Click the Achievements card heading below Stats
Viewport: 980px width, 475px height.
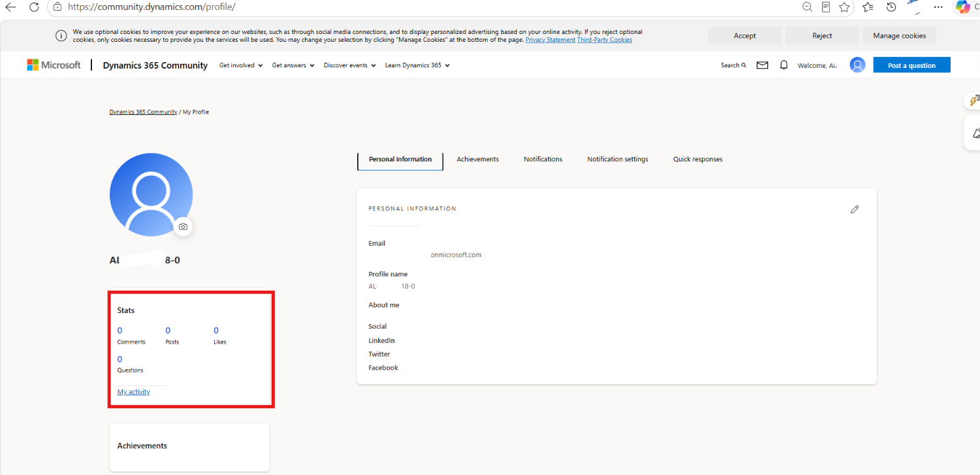142,446
